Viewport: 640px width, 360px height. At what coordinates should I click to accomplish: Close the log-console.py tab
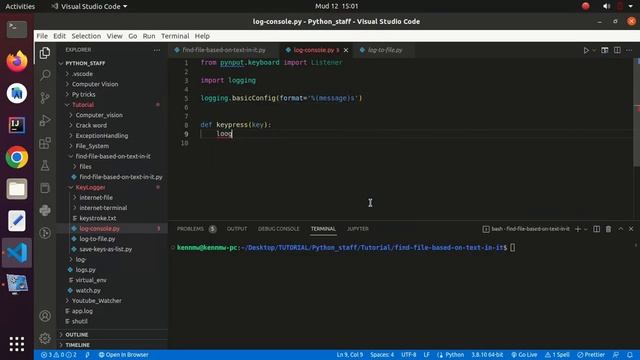346,50
